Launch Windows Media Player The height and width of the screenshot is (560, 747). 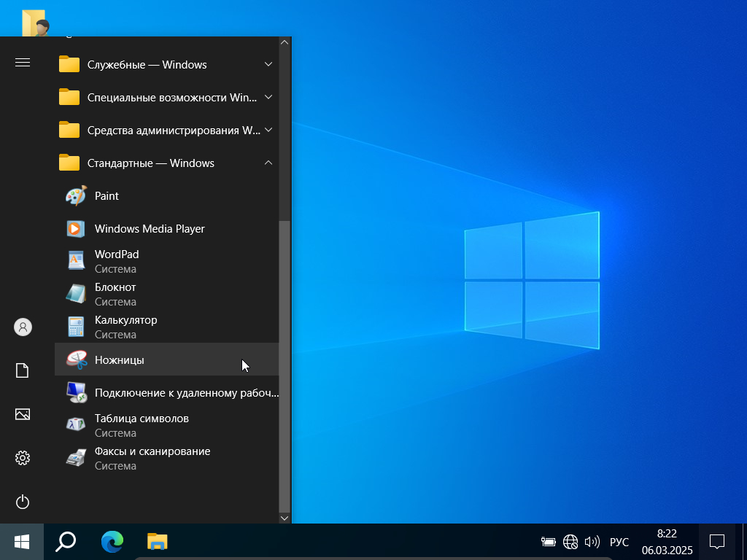click(x=150, y=229)
